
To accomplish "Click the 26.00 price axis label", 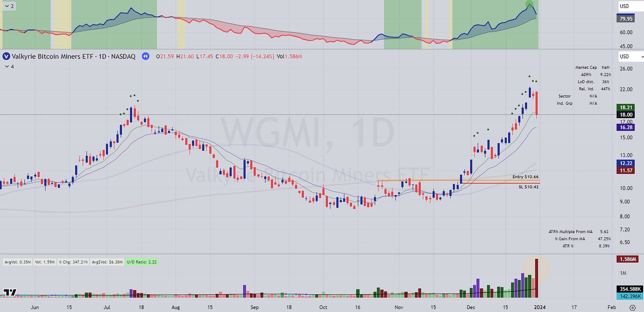I will click(x=626, y=69).
